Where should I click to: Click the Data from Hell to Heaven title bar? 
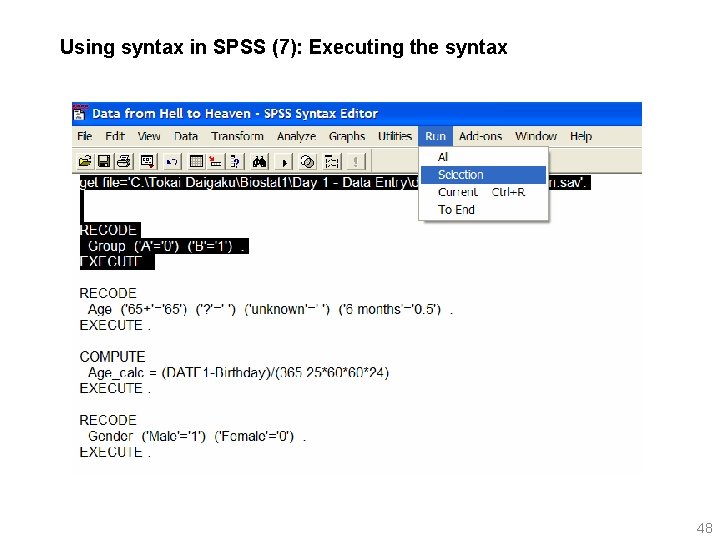[x=357, y=113]
